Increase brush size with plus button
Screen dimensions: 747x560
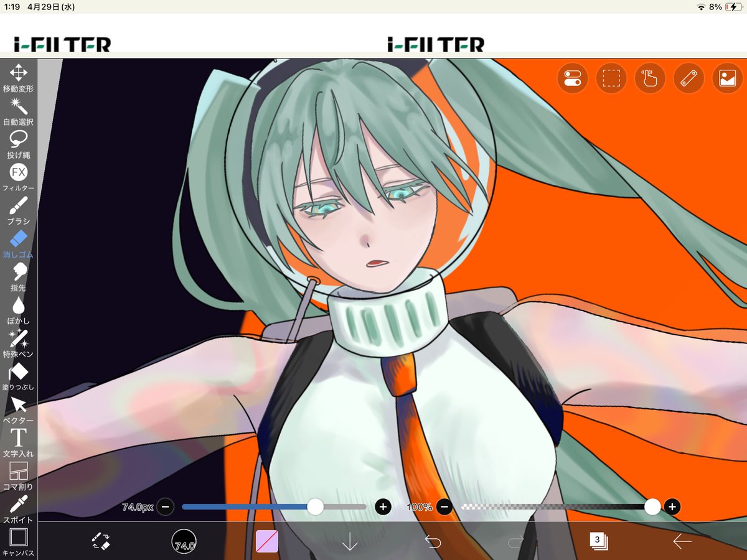pos(383,506)
